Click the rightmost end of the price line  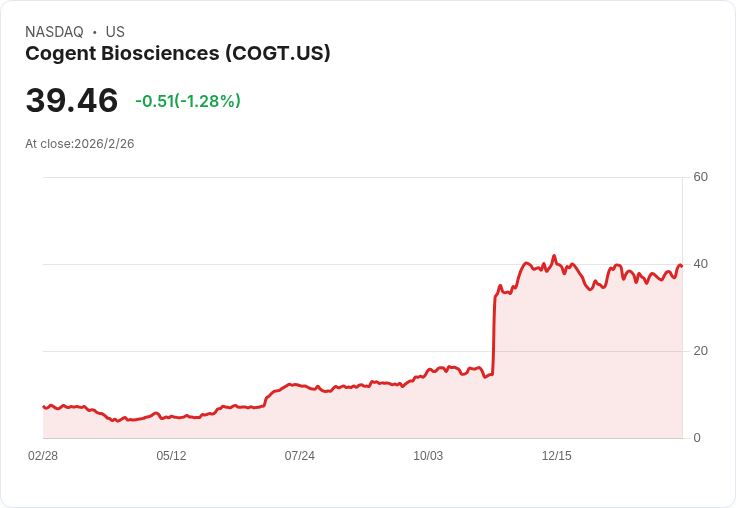click(681, 266)
